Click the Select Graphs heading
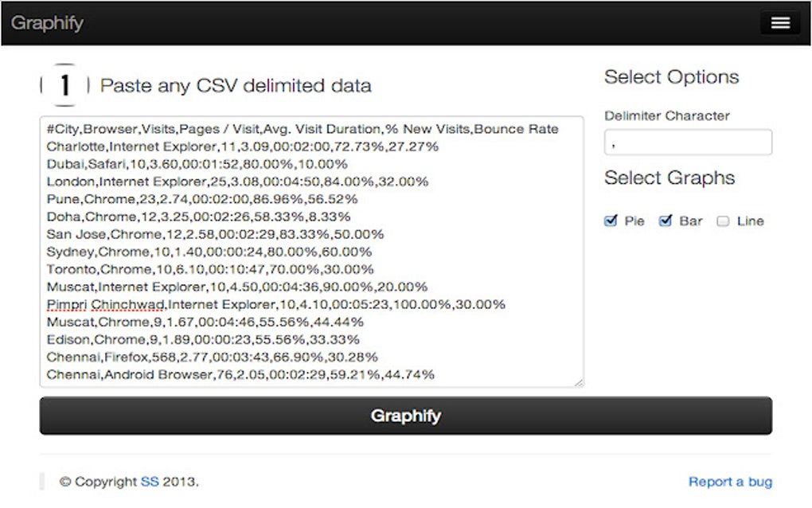The image size is (812, 508). tap(670, 178)
